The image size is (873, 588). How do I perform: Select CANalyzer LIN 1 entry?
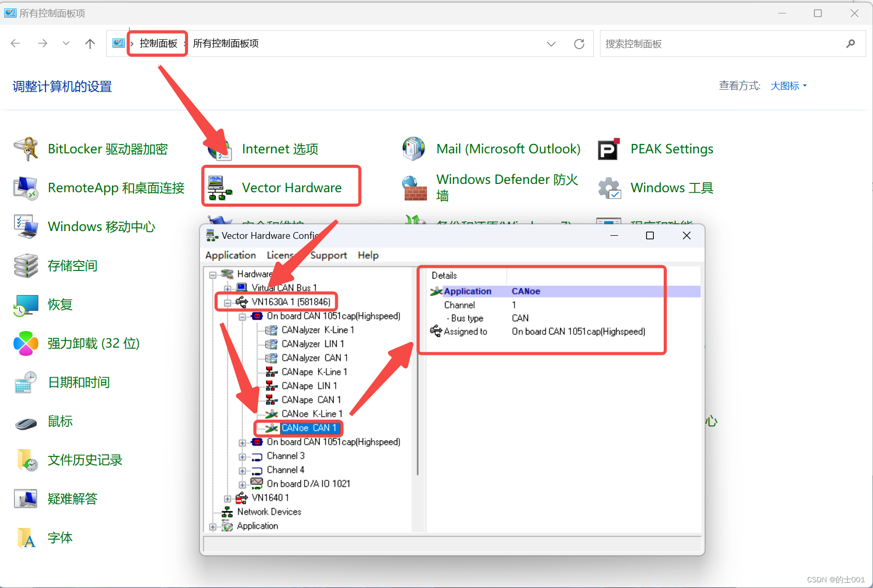coord(313,344)
